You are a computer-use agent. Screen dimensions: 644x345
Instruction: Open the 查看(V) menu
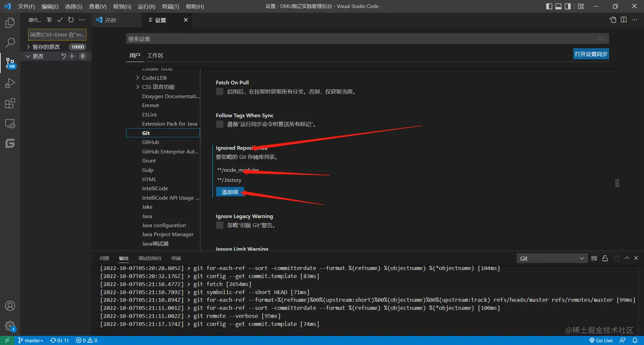coord(98,6)
